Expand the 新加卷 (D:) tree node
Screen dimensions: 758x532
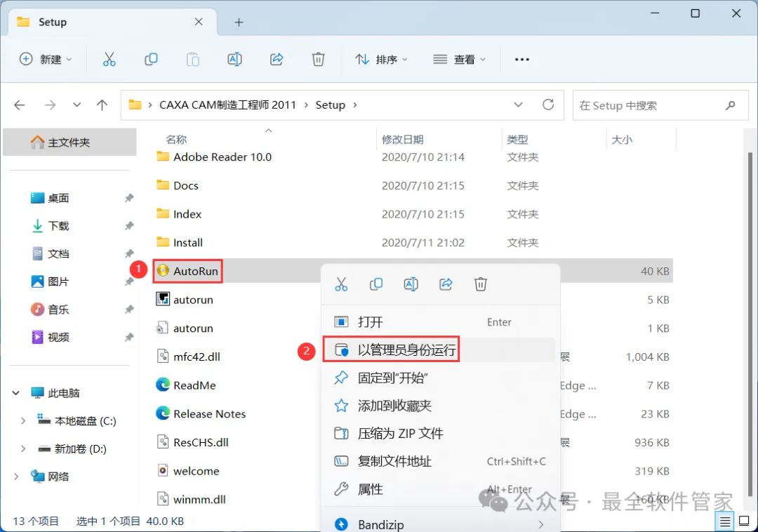(22, 449)
